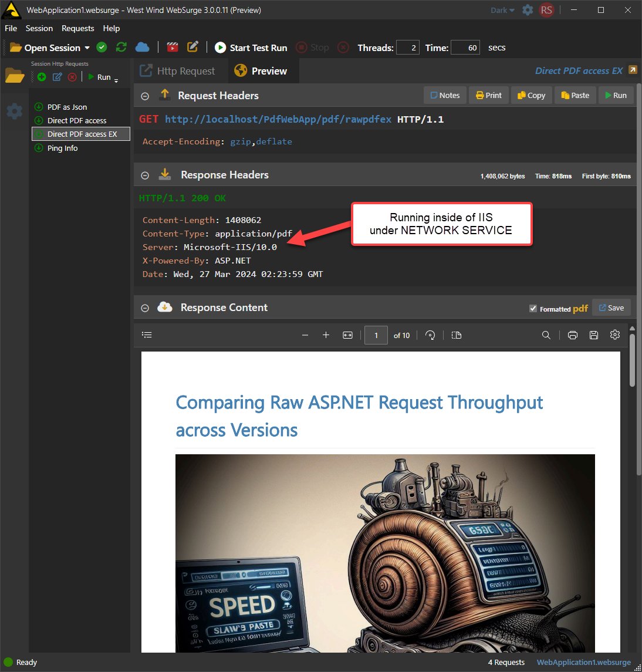
Task: Open the PDF viewer settings gear
Action: tap(614, 335)
